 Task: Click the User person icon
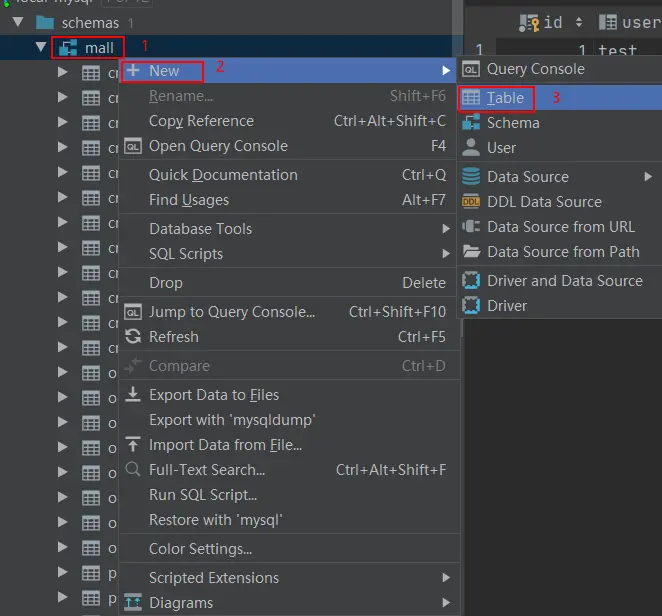click(471, 148)
